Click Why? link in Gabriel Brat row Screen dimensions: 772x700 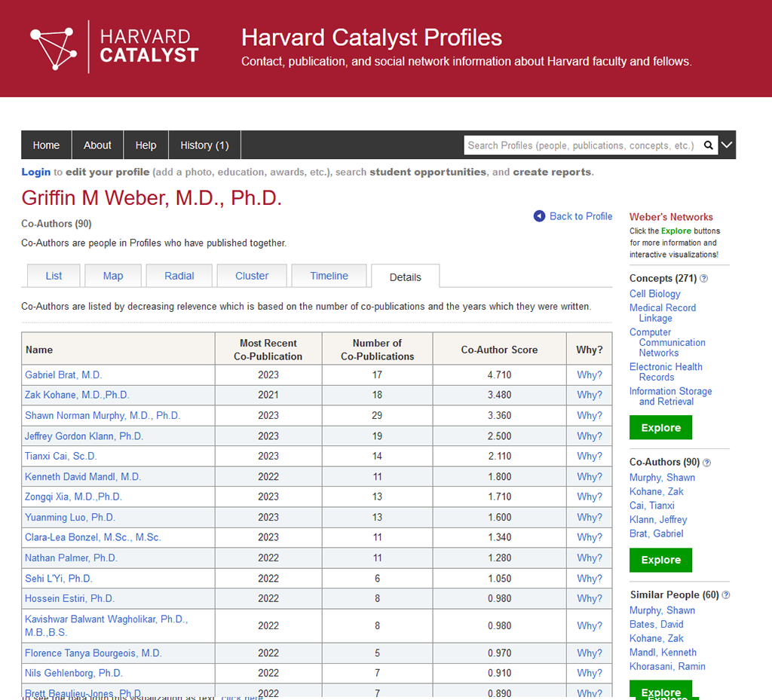click(x=590, y=374)
